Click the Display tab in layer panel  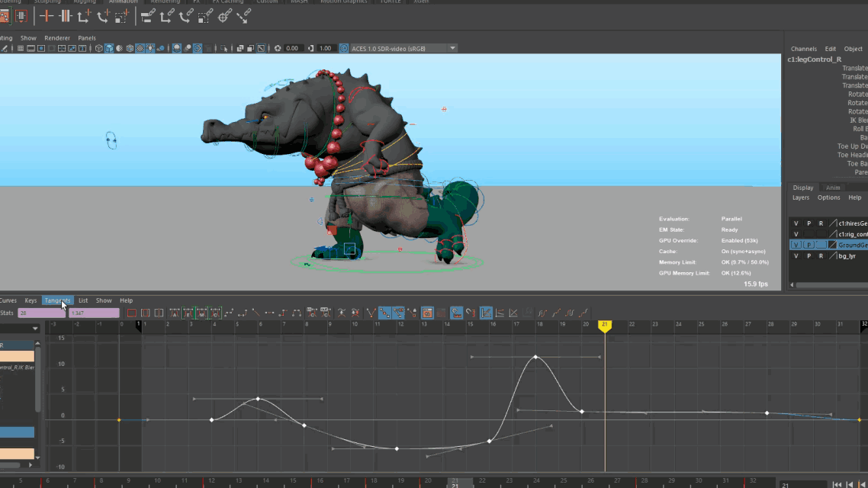[x=803, y=188]
